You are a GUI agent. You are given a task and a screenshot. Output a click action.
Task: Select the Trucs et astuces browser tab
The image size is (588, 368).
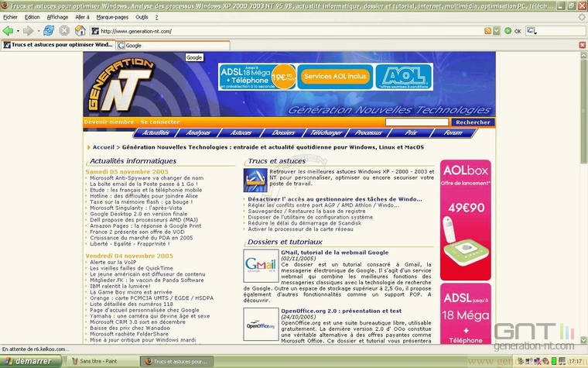(x=58, y=45)
